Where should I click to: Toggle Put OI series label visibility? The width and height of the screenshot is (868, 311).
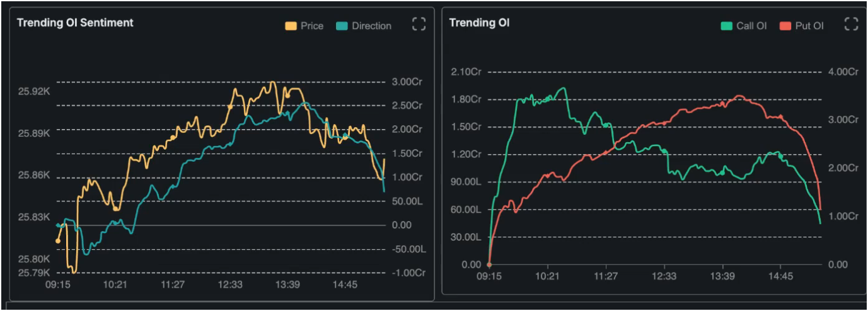tap(809, 26)
